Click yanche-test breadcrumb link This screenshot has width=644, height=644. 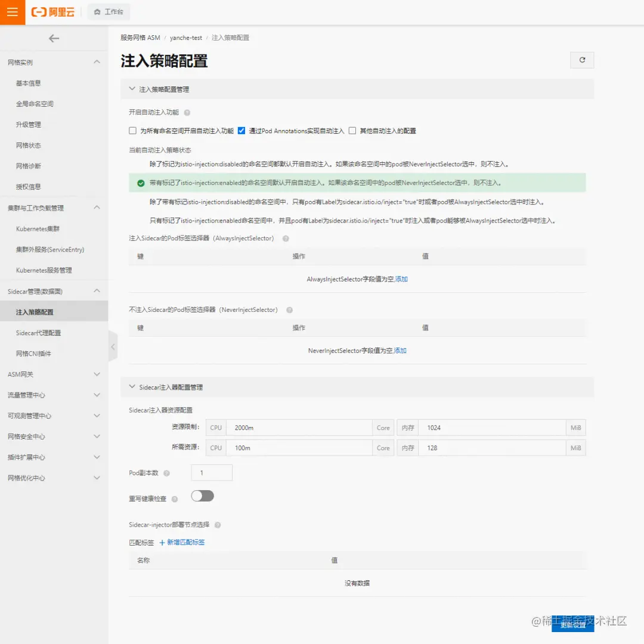click(186, 38)
